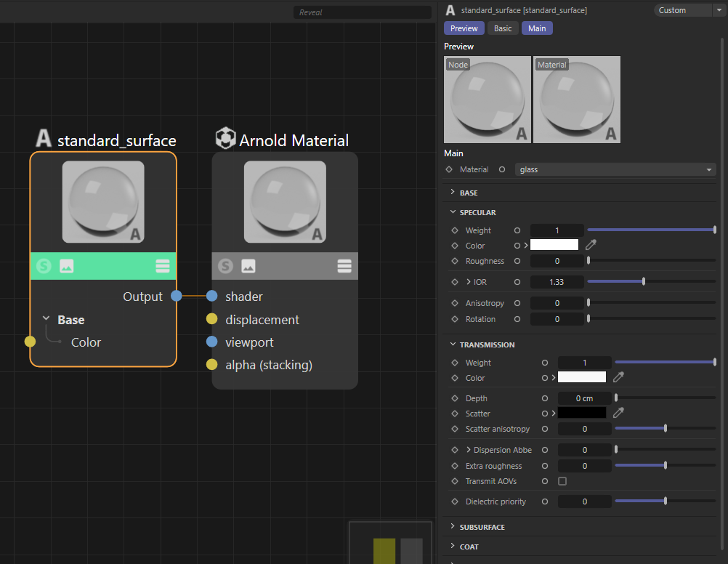Click the image preview icon on the standard_surface node
Viewport: 728px width, 564px height.
(66, 266)
